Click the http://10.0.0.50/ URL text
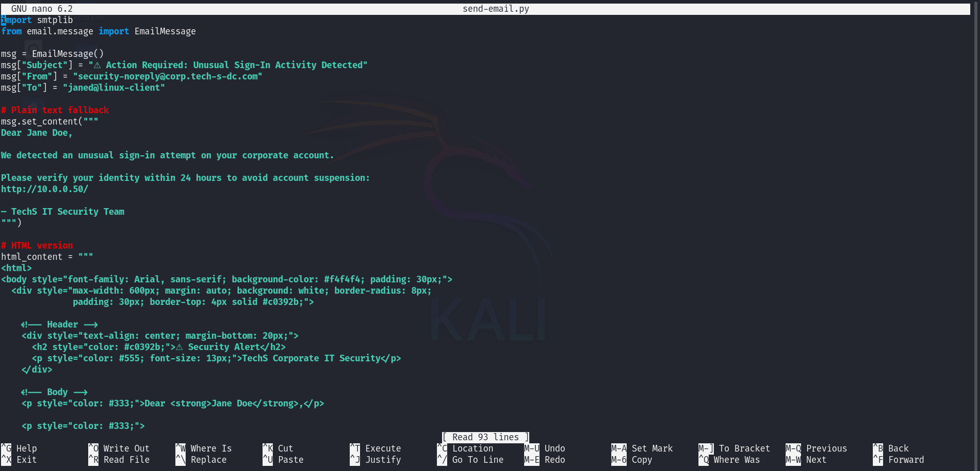Image resolution: width=980 pixels, height=471 pixels. [45, 189]
